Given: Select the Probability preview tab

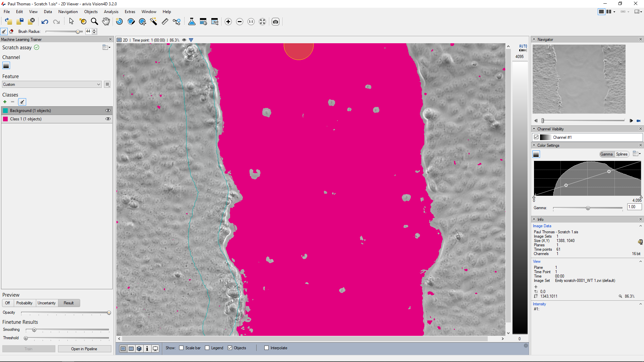Looking at the screenshot, I should (x=24, y=303).
